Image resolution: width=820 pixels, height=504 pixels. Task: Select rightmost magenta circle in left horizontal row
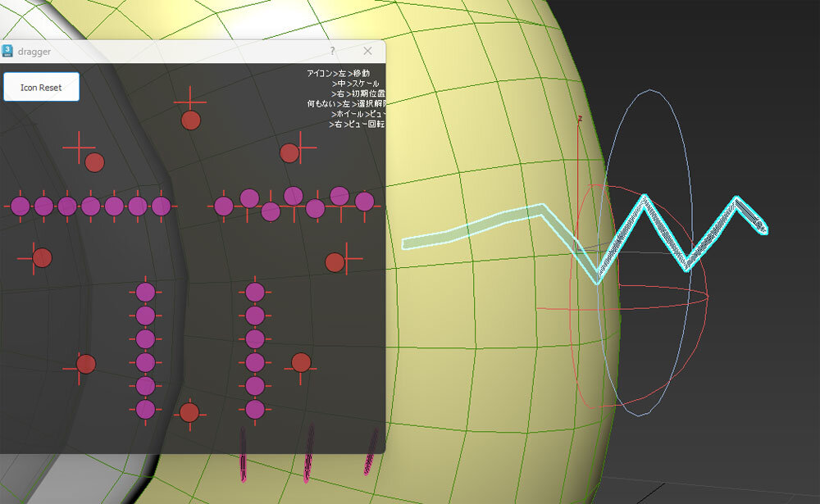tap(161, 206)
